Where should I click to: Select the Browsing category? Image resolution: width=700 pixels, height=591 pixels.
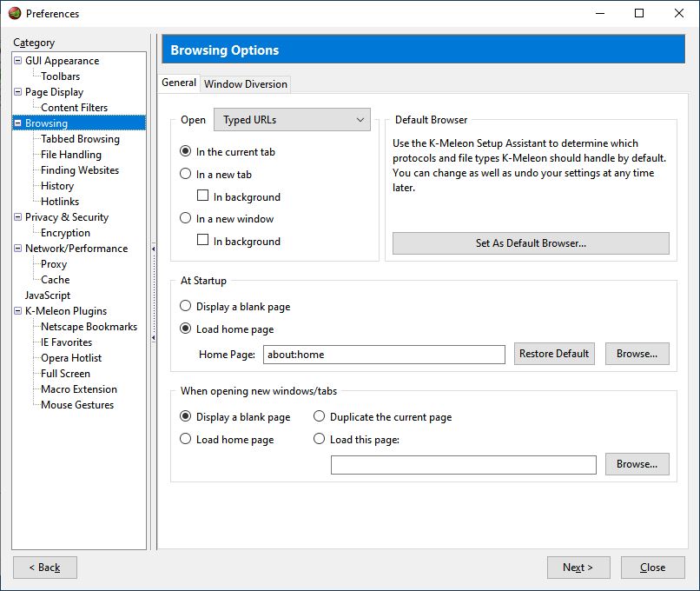coord(46,123)
